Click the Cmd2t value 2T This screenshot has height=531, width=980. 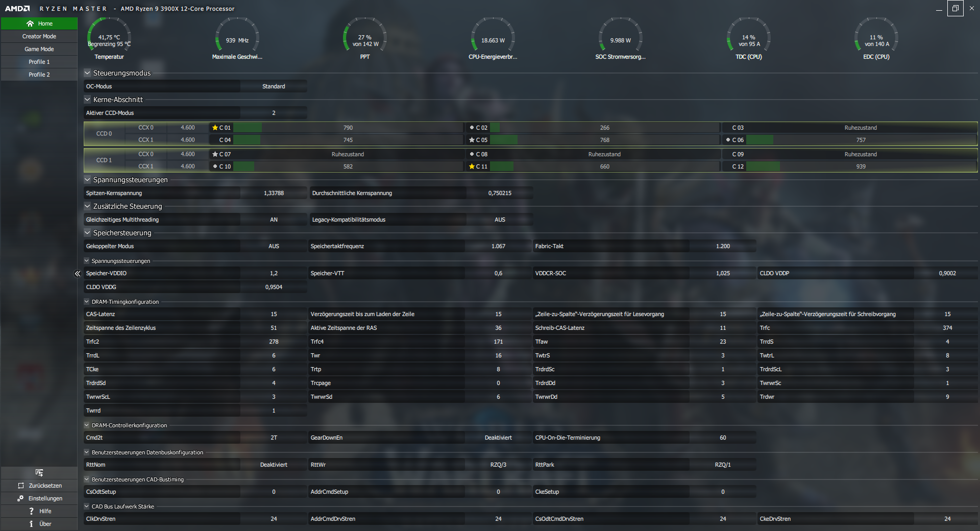[x=274, y=438]
